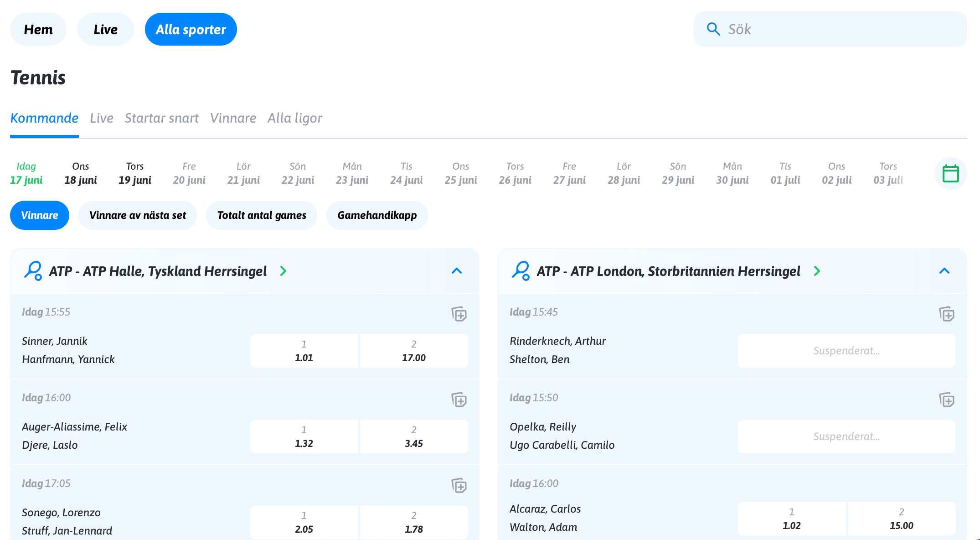Click tennis racket icon beside ATP Halle
This screenshot has width=980, height=540.
[x=33, y=271]
